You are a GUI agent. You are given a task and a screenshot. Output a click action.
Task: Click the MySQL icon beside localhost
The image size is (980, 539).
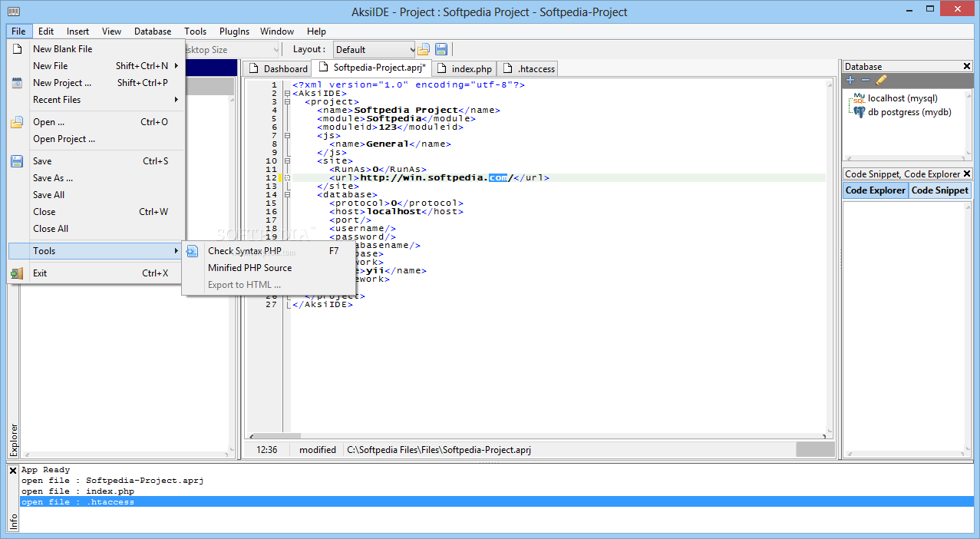click(858, 99)
